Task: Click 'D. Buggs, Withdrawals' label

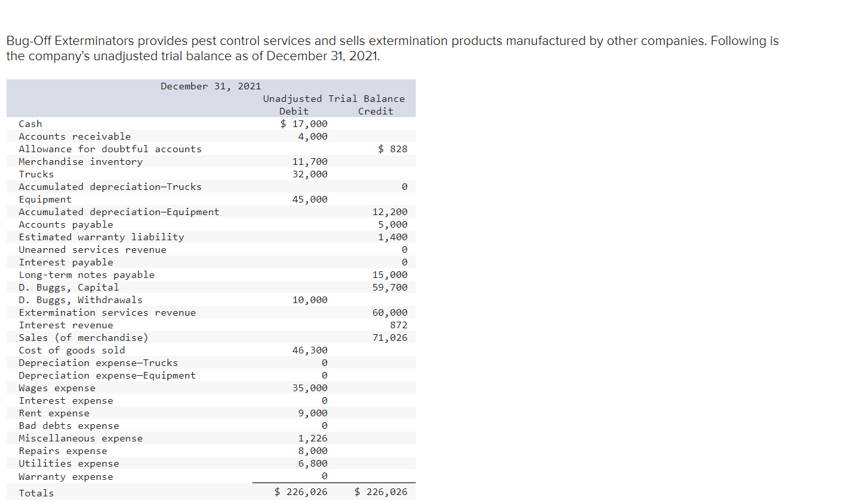Action: pos(81,300)
